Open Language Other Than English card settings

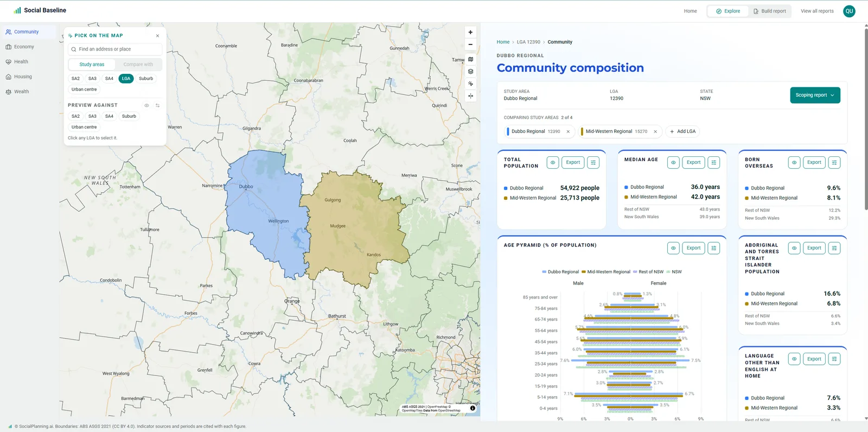point(834,359)
